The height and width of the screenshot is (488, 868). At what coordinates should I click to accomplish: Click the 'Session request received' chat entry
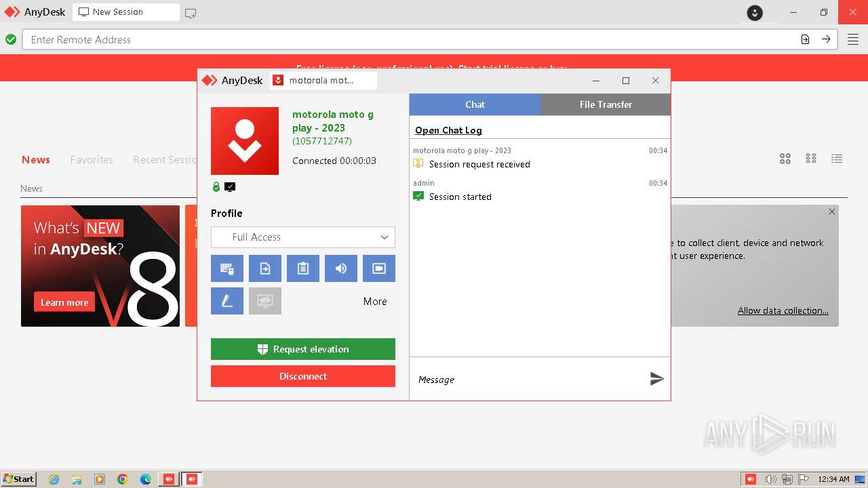479,164
